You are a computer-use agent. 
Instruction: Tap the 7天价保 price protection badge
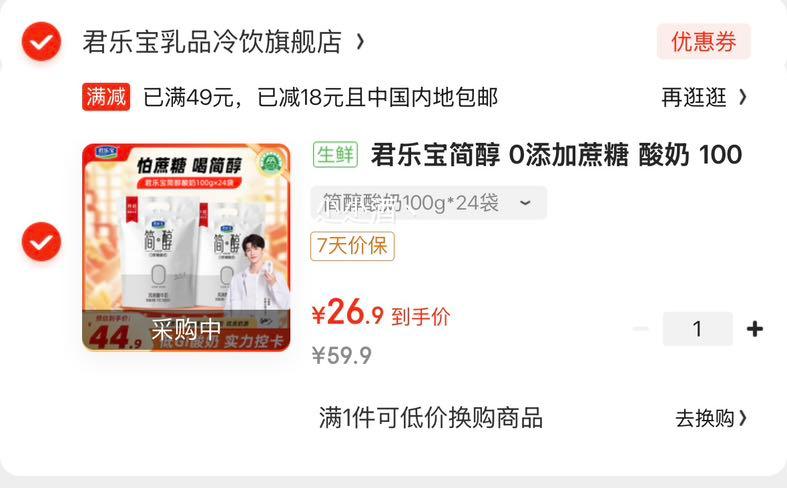(x=352, y=246)
